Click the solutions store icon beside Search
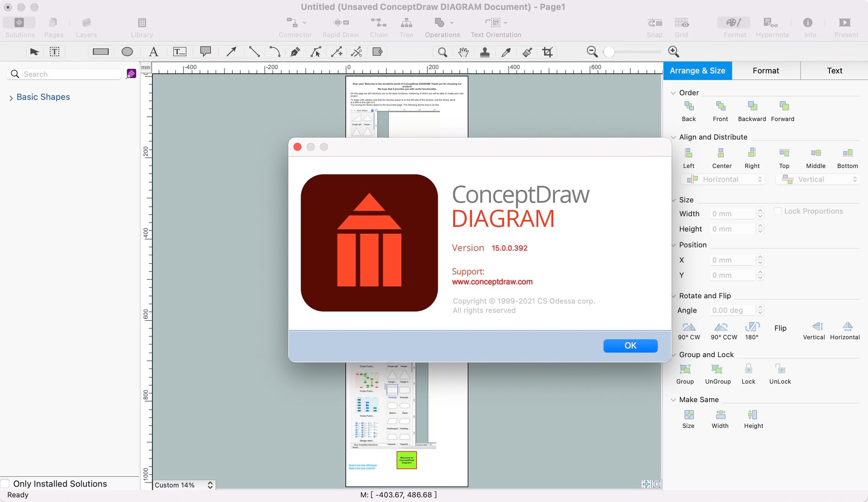 tap(131, 74)
